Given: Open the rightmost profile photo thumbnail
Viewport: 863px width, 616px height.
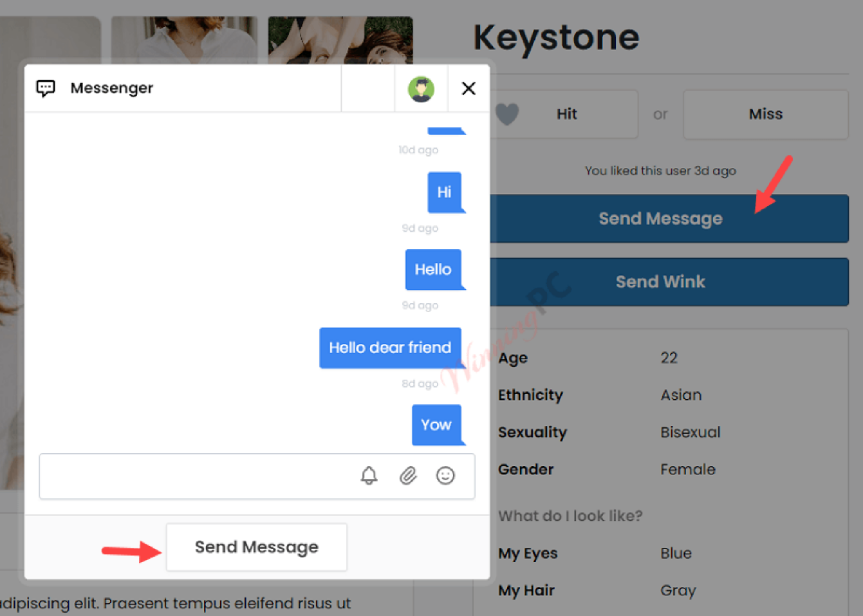Looking at the screenshot, I should [x=340, y=40].
